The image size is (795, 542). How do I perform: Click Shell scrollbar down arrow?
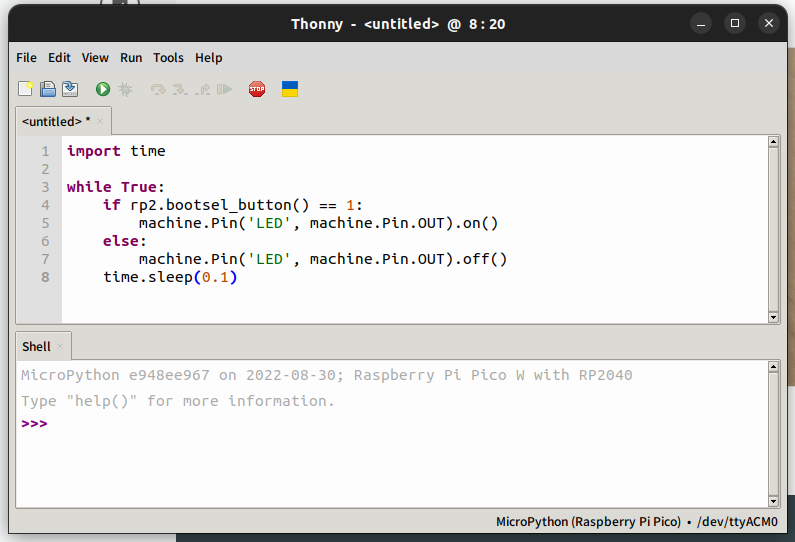tap(773, 501)
